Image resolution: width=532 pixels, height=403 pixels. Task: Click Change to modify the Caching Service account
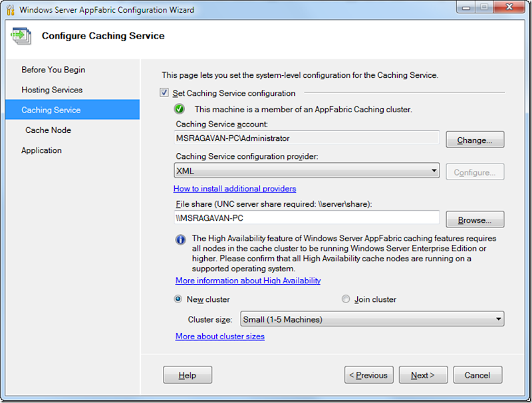click(474, 139)
